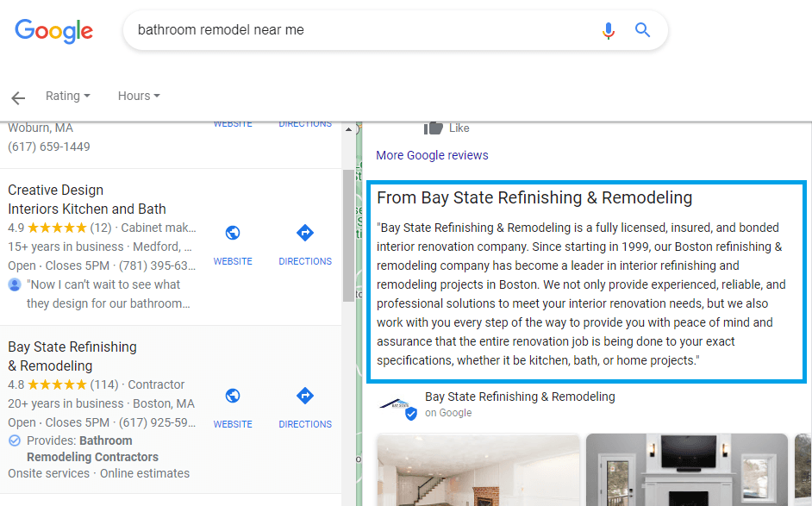
Task: Start voice search with the microphone icon
Action: pos(609,30)
